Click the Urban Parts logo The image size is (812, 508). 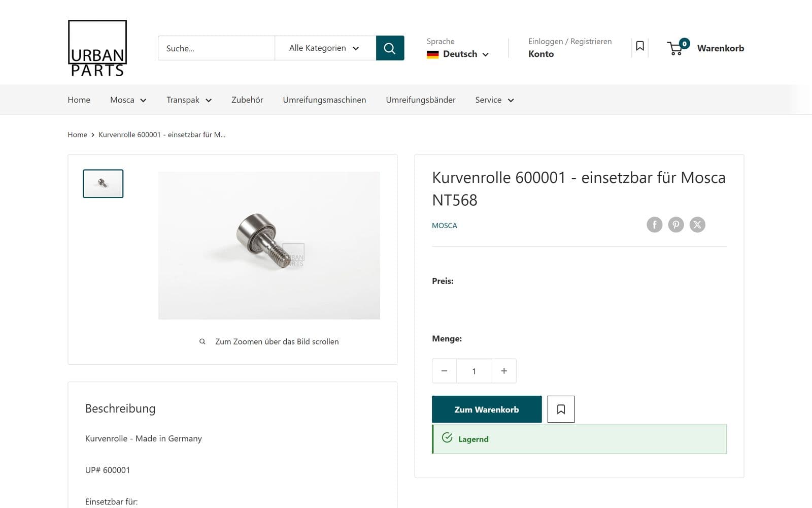(97, 48)
